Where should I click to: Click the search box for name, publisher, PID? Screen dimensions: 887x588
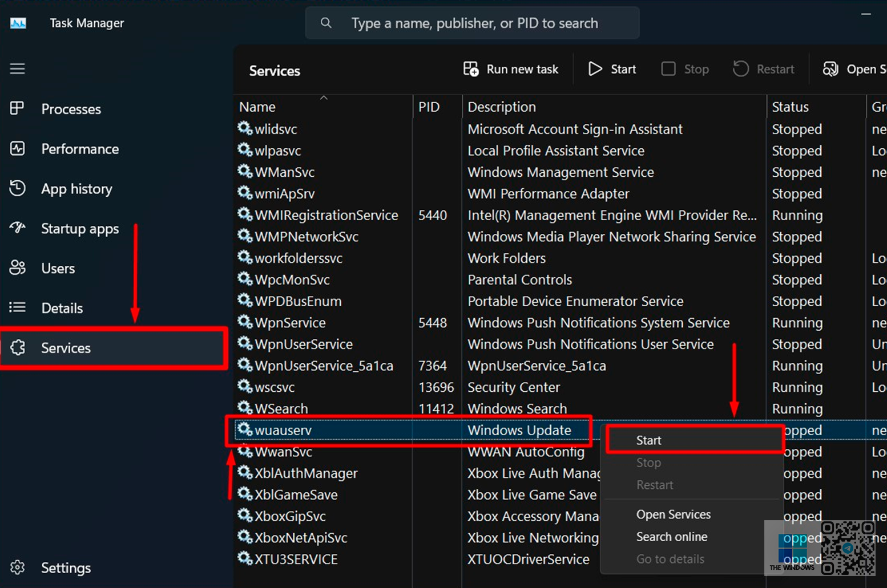(472, 23)
